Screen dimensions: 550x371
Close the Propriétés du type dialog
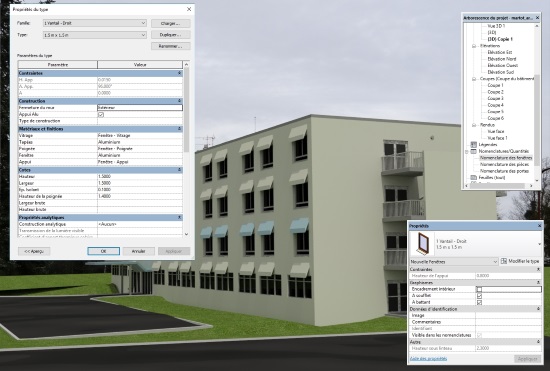[x=189, y=9]
